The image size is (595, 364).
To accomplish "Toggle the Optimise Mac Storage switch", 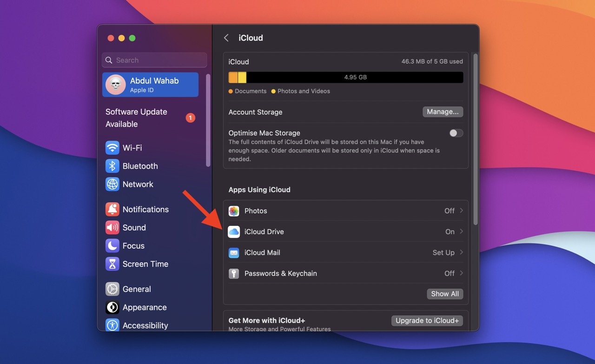I will 456,133.
